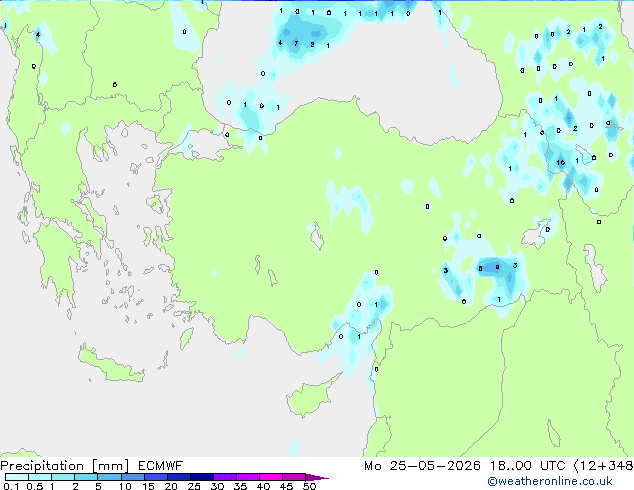Click the "10" precipitation value on the map

coord(560,163)
